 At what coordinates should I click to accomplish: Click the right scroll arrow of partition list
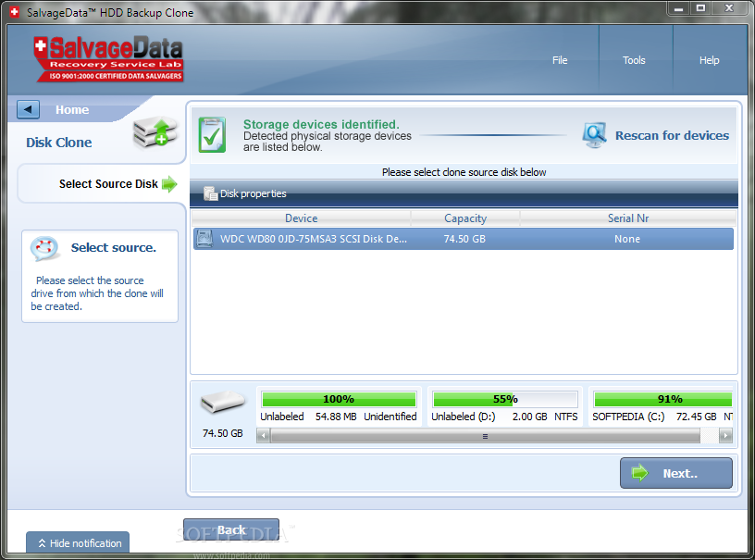(x=725, y=436)
